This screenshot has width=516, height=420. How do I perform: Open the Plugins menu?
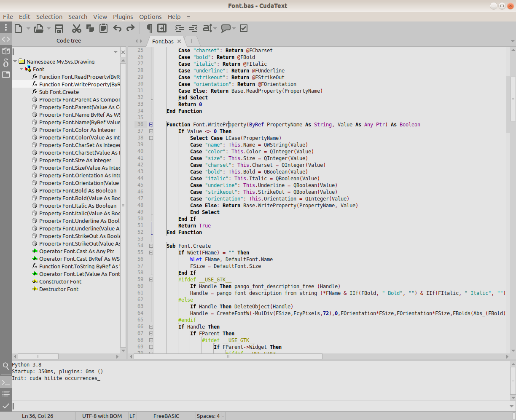click(x=123, y=17)
